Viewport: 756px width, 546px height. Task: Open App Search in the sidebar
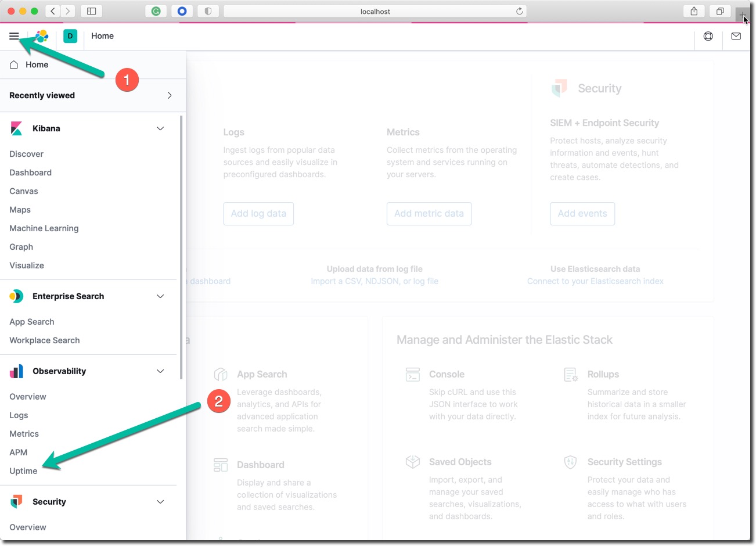32,322
